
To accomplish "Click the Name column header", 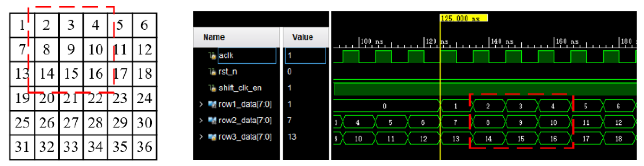I will (x=214, y=37).
